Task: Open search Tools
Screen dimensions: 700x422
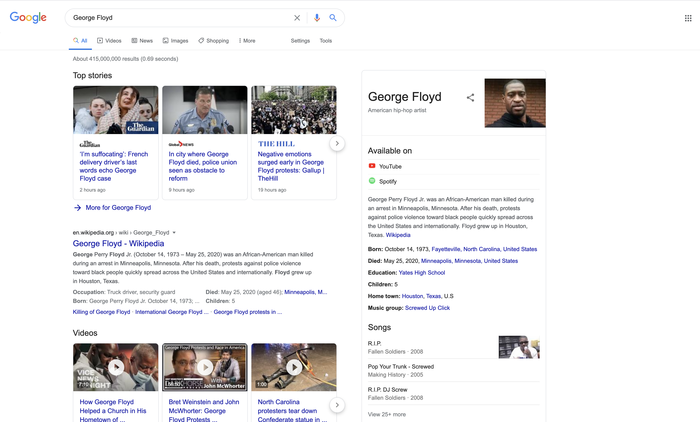Action: [325, 41]
